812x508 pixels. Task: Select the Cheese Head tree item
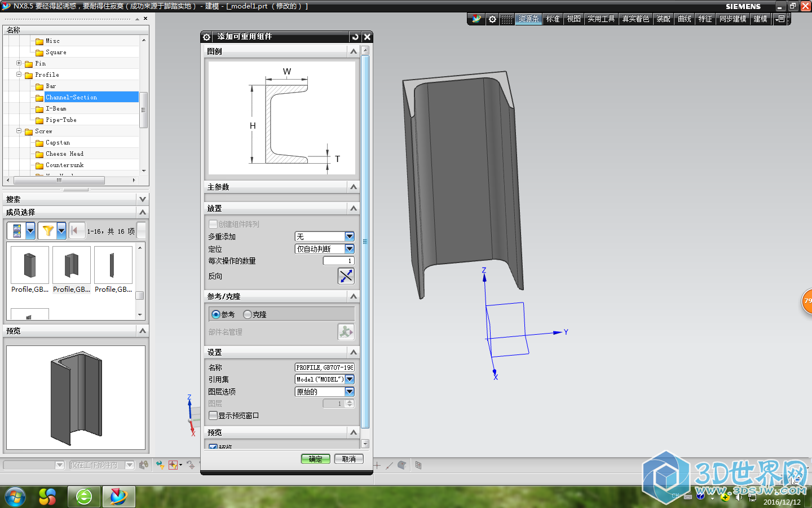(x=64, y=154)
